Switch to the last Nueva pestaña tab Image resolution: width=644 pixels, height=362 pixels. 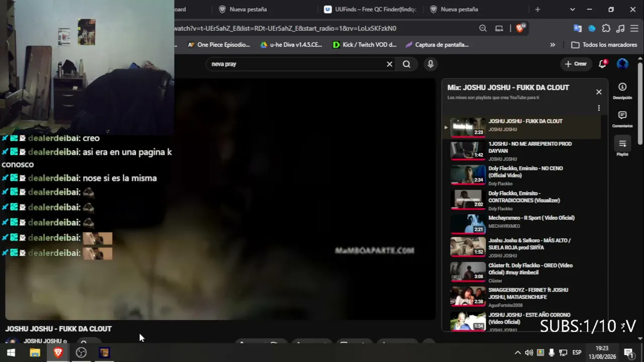coord(476,9)
